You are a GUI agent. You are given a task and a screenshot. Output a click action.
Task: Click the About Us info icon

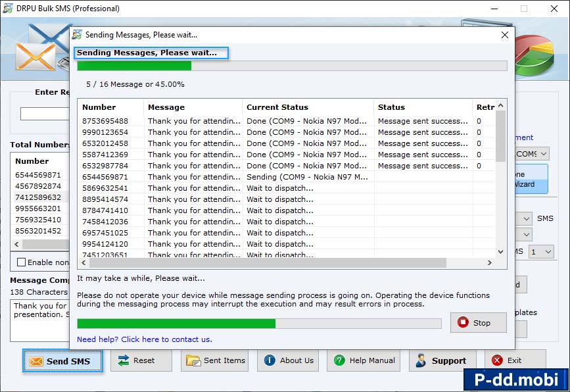[270, 360]
